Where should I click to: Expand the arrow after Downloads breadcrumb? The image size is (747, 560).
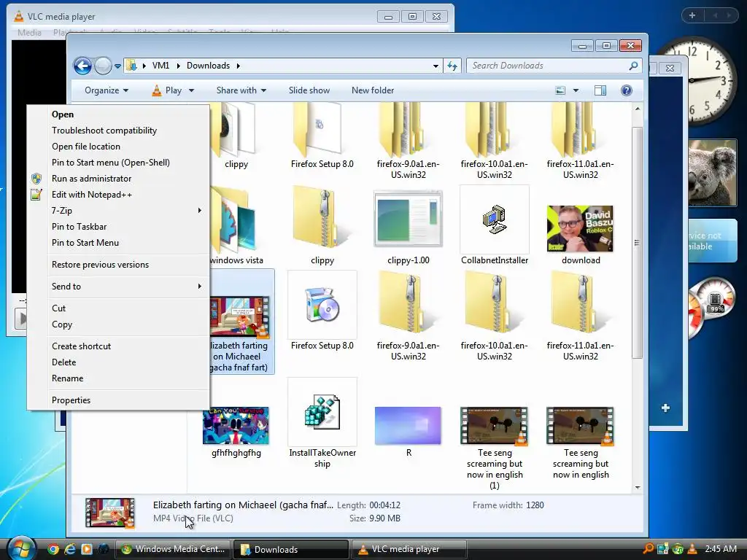[238, 66]
